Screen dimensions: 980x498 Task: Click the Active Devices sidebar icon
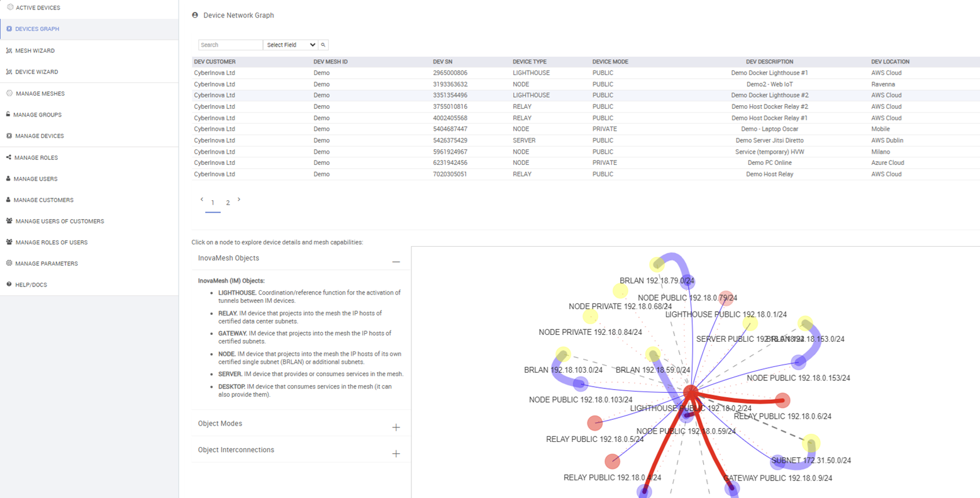[10, 8]
